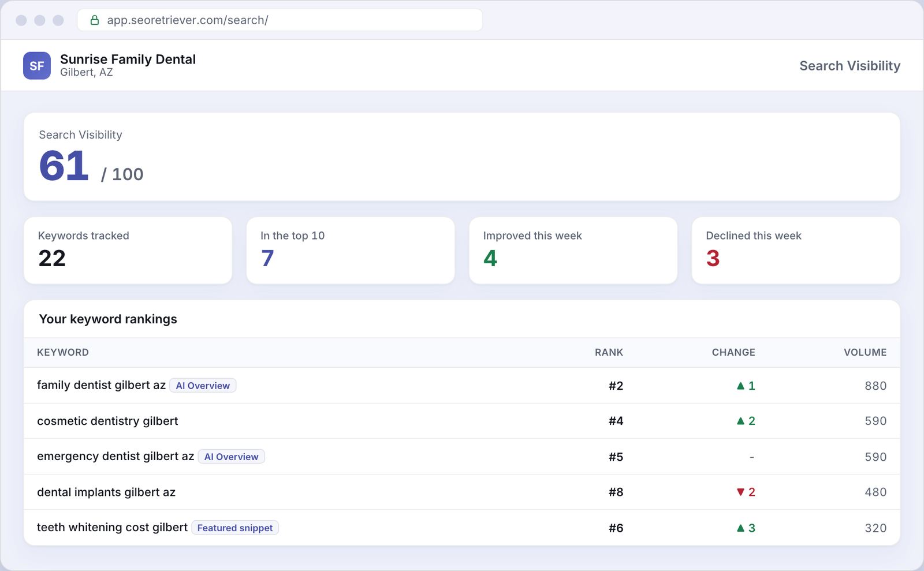
Task: Click AI Overview badge on family dentist row
Action: tap(203, 386)
